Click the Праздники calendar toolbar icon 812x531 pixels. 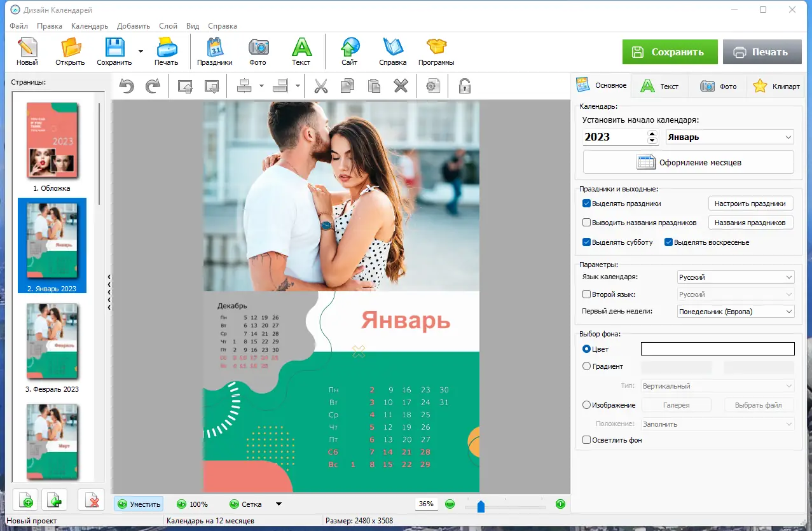[x=214, y=52]
